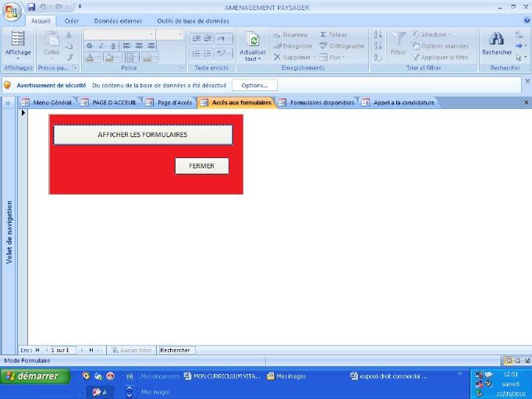Switch to the Appel a la candidature tab

click(399, 103)
